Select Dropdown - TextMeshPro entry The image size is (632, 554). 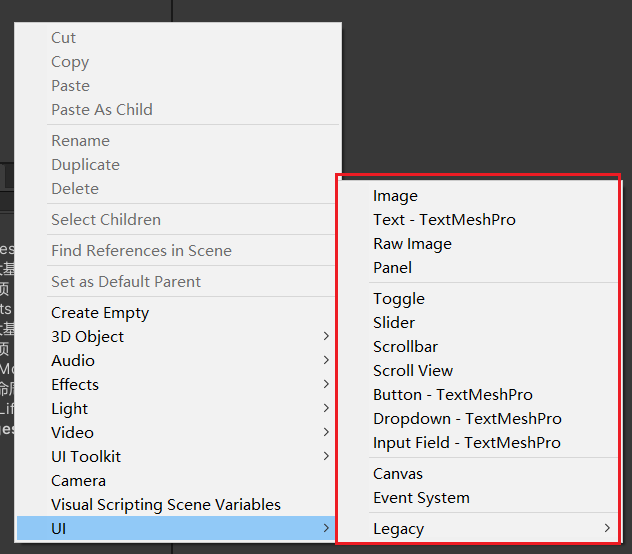tap(478, 419)
